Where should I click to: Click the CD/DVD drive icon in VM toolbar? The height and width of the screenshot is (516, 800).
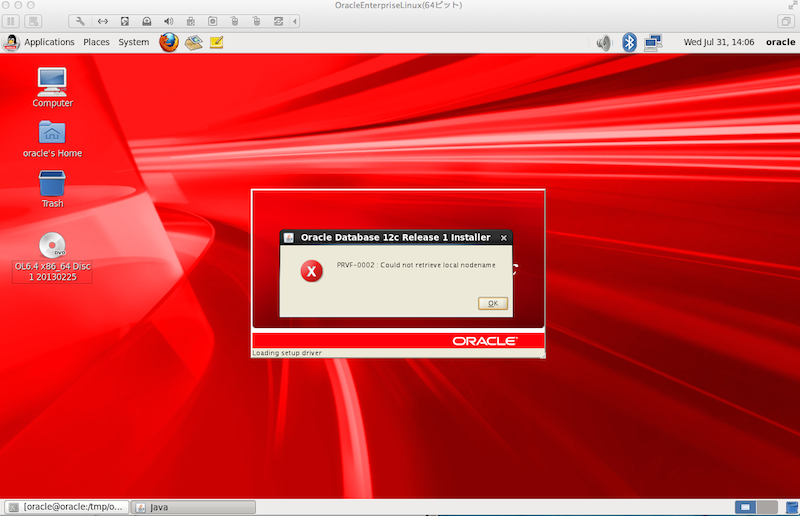coord(146,21)
